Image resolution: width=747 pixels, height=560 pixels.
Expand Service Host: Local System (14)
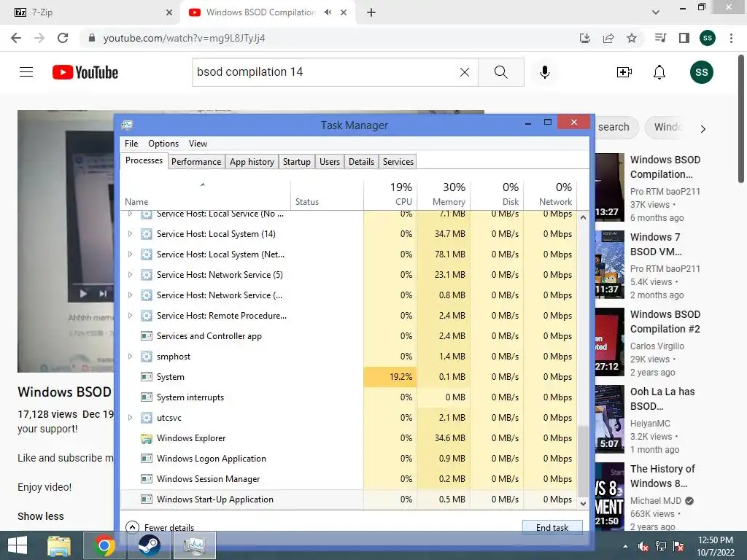(130, 234)
